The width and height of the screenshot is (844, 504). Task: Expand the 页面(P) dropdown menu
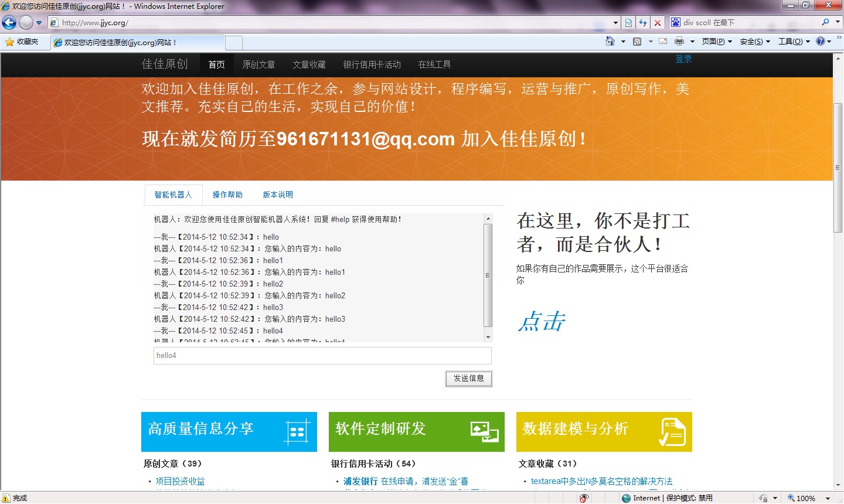click(717, 42)
